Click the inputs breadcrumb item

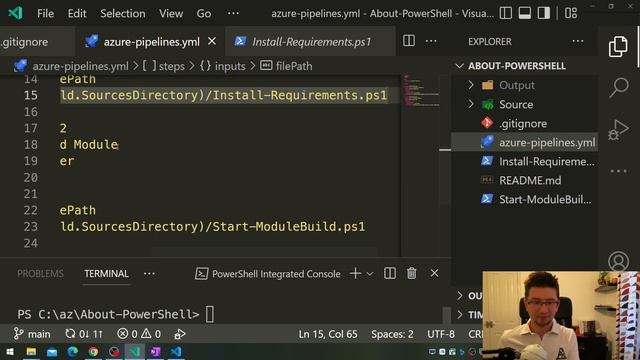pyautogui.click(x=223, y=66)
